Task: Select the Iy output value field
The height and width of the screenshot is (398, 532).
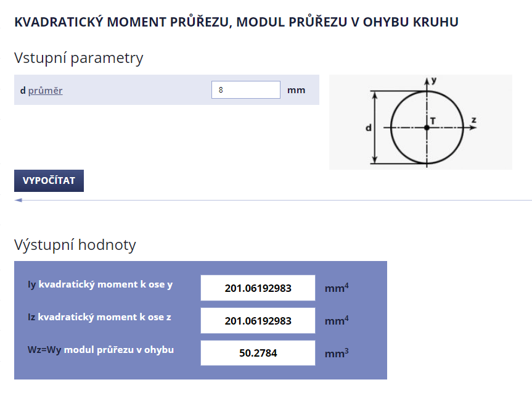Action: pyautogui.click(x=258, y=288)
